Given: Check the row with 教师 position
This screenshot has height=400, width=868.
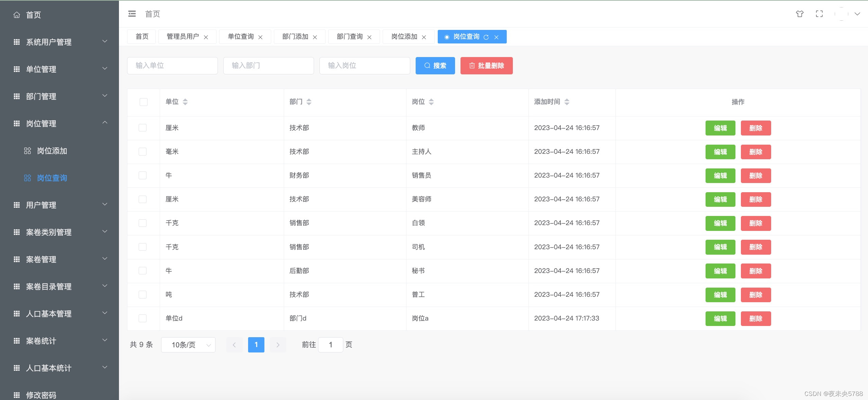Looking at the screenshot, I should 143,128.
